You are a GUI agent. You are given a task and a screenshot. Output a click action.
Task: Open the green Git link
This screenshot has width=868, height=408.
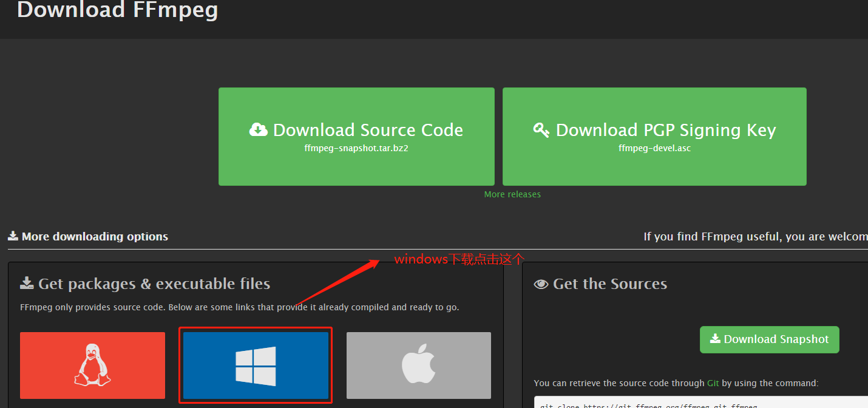pyautogui.click(x=714, y=383)
